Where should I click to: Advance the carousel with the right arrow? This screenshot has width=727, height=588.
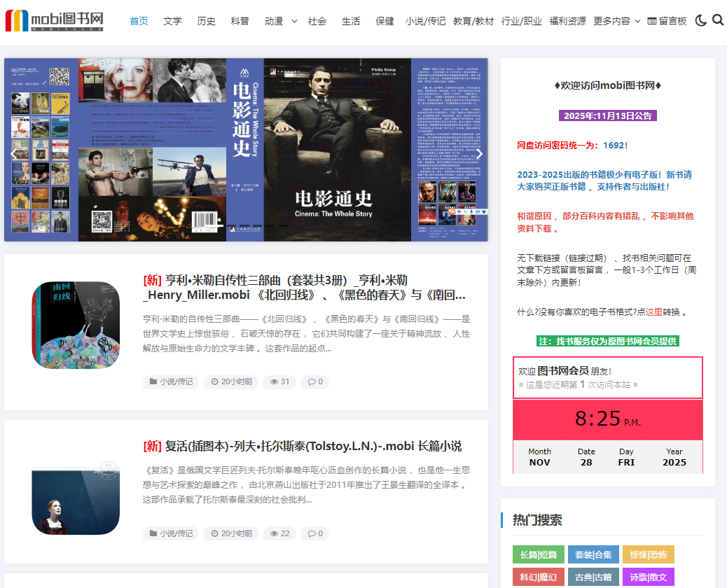pyautogui.click(x=479, y=153)
